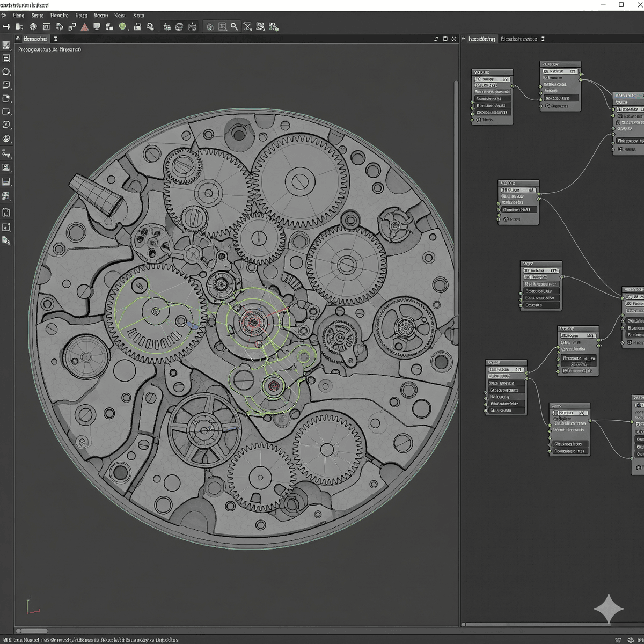Open the top dropdown field in top-left node

click(492, 79)
